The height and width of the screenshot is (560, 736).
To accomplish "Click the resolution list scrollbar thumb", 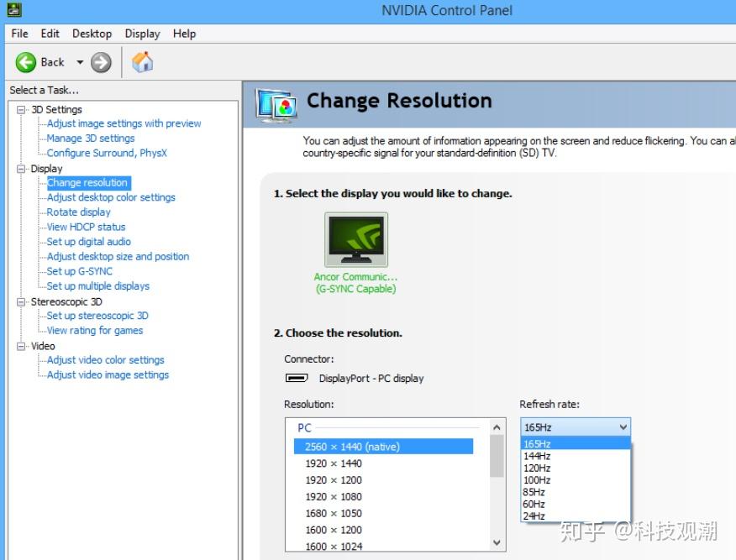I will tap(497, 456).
